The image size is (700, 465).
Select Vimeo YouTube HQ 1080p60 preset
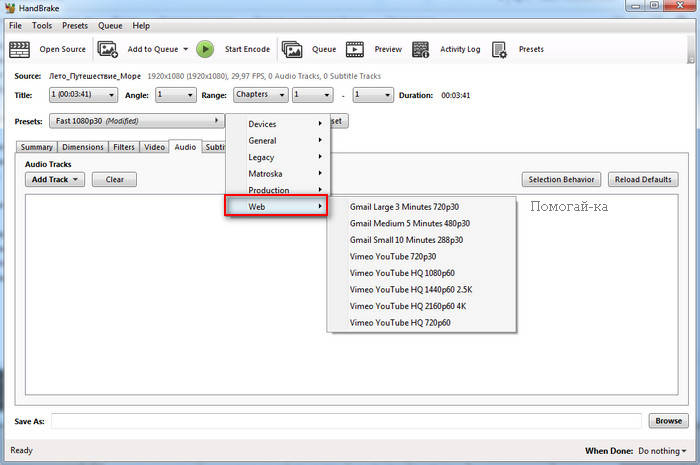[x=404, y=273]
